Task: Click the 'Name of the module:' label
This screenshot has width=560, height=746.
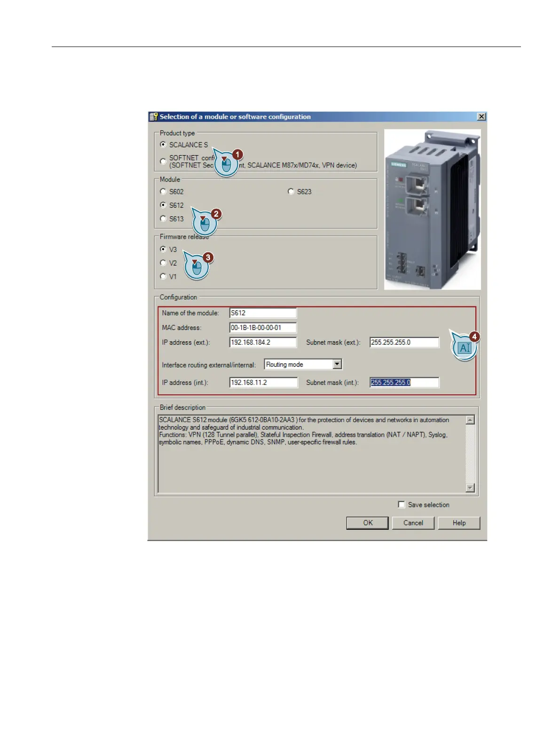Action: [x=190, y=313]
